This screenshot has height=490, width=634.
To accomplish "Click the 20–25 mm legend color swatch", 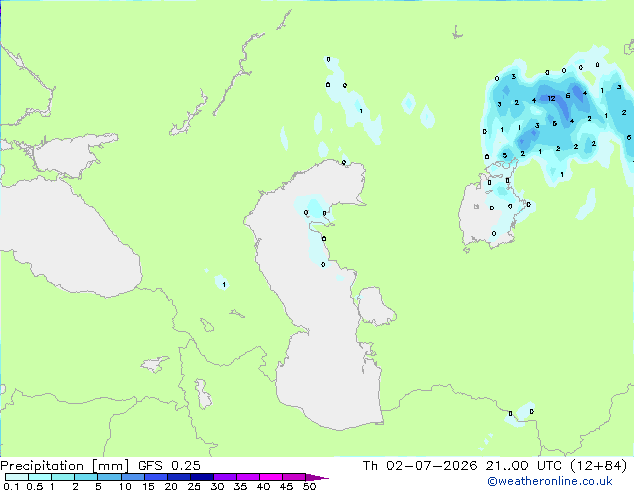I will pos(179,477).
